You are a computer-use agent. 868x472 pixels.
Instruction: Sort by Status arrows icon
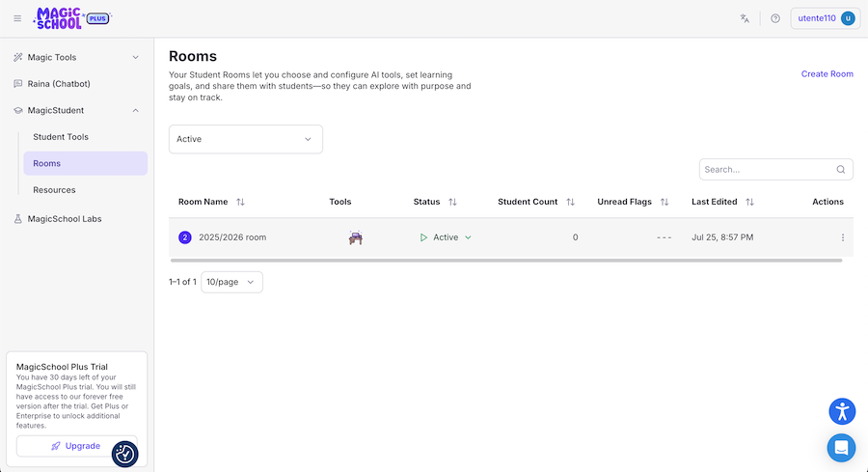pos(452,202)
